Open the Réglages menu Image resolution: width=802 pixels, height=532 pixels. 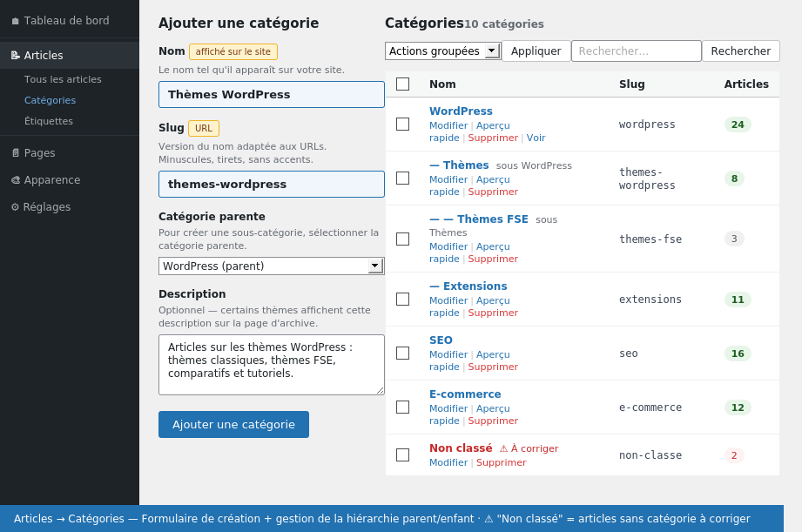point(70,207)
